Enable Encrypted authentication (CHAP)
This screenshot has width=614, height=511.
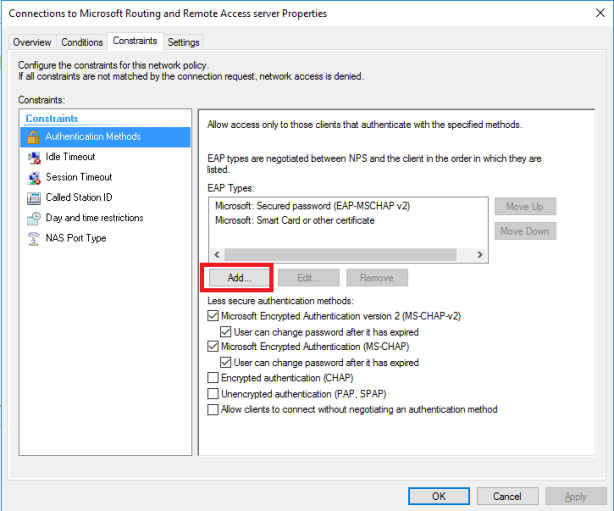pyautogui.click(x=213, y=377)
